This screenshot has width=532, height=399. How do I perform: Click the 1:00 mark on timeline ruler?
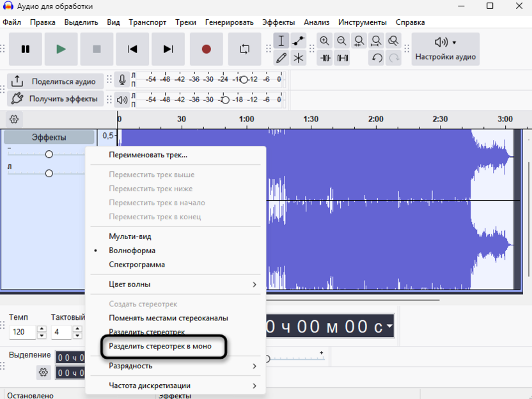click(x=246, y=119)
